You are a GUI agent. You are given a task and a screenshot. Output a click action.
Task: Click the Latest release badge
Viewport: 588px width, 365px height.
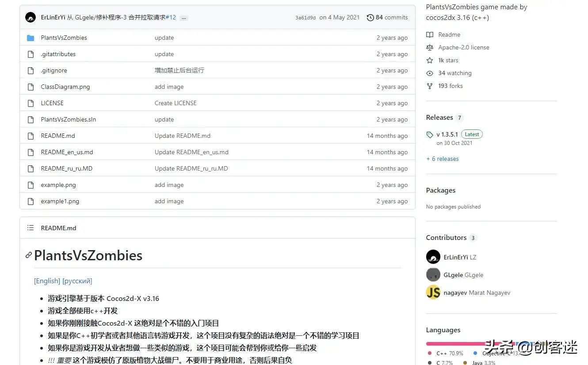click(x=471, y=134)
